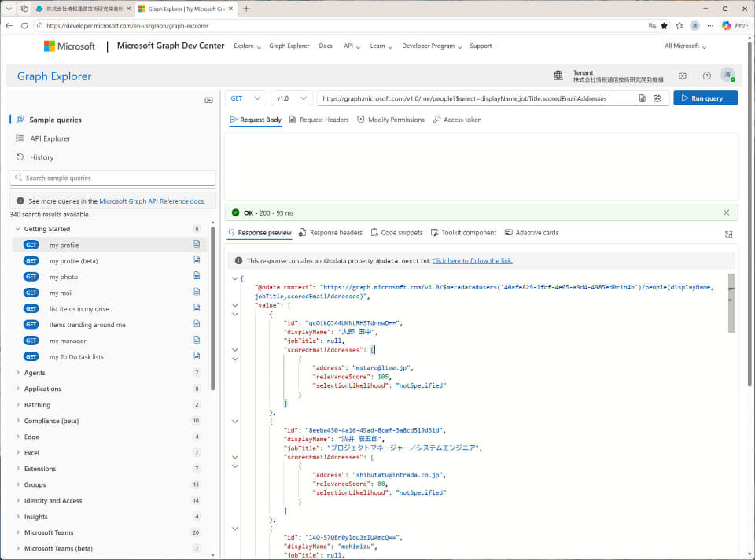Open browser favorites list icon
Image resolution: width=755 pixels, height=560 pixels.
(x=679, y=25)
